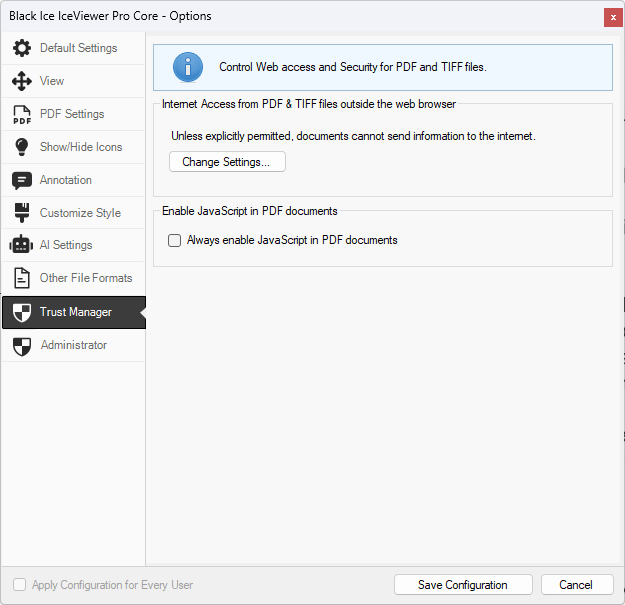Click the PDF file icon in sidebar
This screenshot has height=605, width=625.
[22, 114]
